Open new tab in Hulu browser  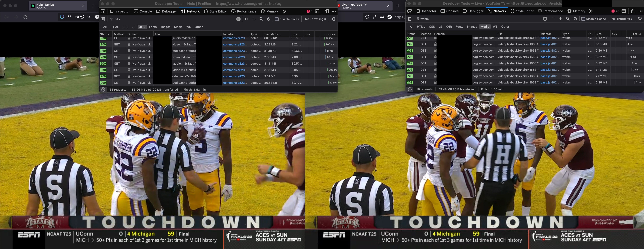point(93,6)
